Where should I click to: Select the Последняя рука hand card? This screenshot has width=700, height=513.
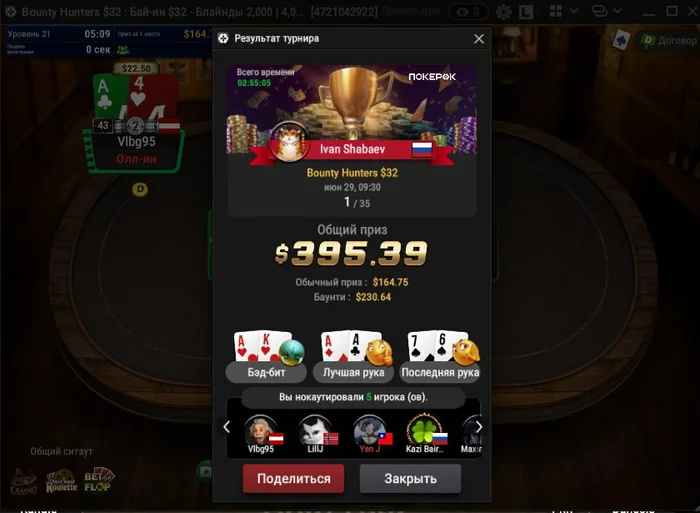(x=440, y=356)
